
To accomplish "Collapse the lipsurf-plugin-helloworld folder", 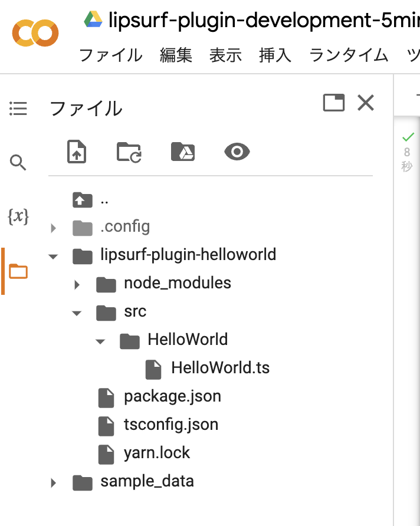I will pos(53,255).
